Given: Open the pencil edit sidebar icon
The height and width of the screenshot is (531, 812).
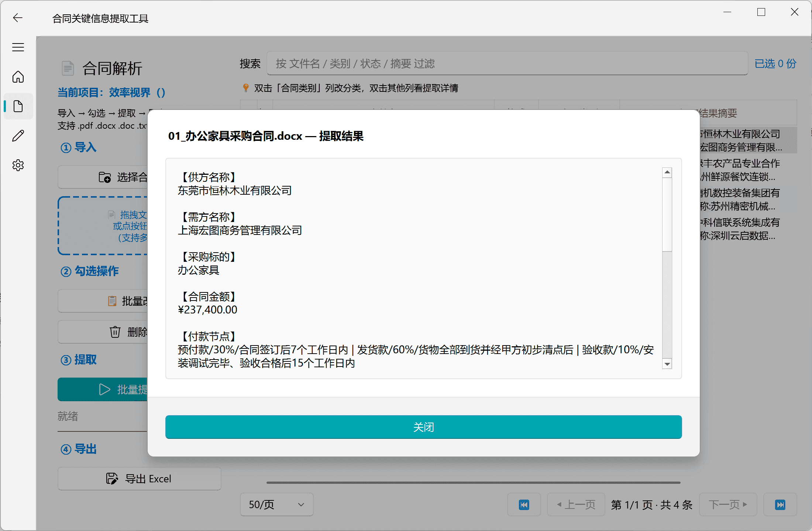Looking at the screenshot, I should 18,136.
